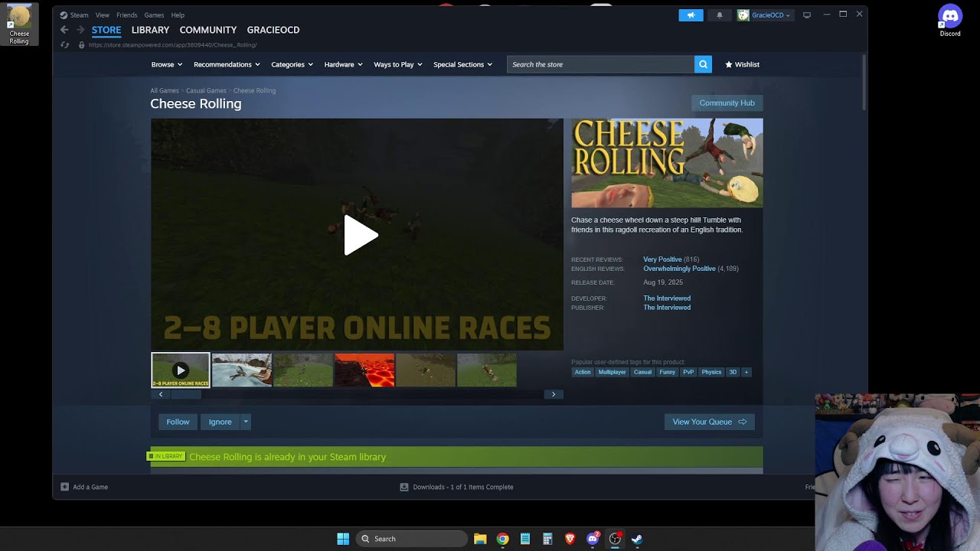Click the Steam logo in the menu bar

[x=64, y=15]
